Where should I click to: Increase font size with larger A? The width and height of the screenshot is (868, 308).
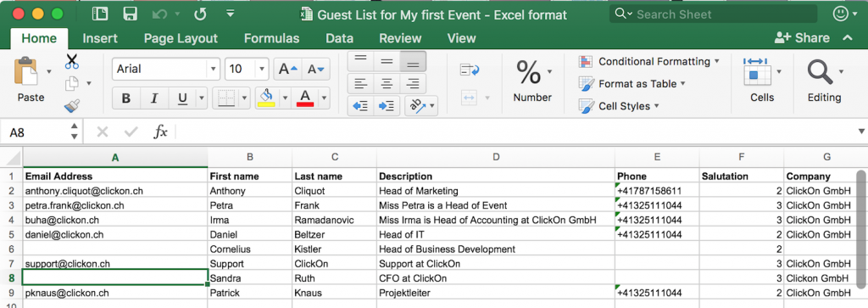pos(288,70)
